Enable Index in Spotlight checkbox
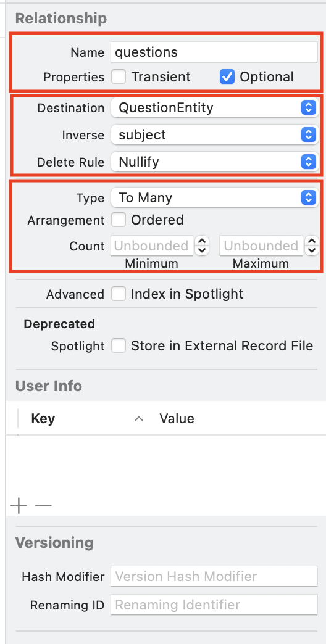This screenshot has height=644, width=326. [119, 294]
